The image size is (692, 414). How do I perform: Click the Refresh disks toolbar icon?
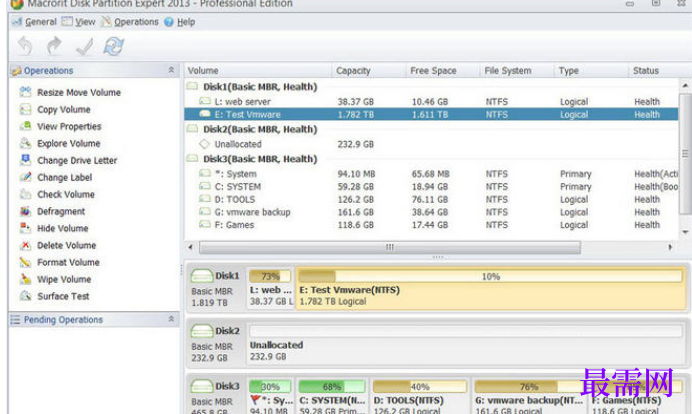tap(113, 46)
